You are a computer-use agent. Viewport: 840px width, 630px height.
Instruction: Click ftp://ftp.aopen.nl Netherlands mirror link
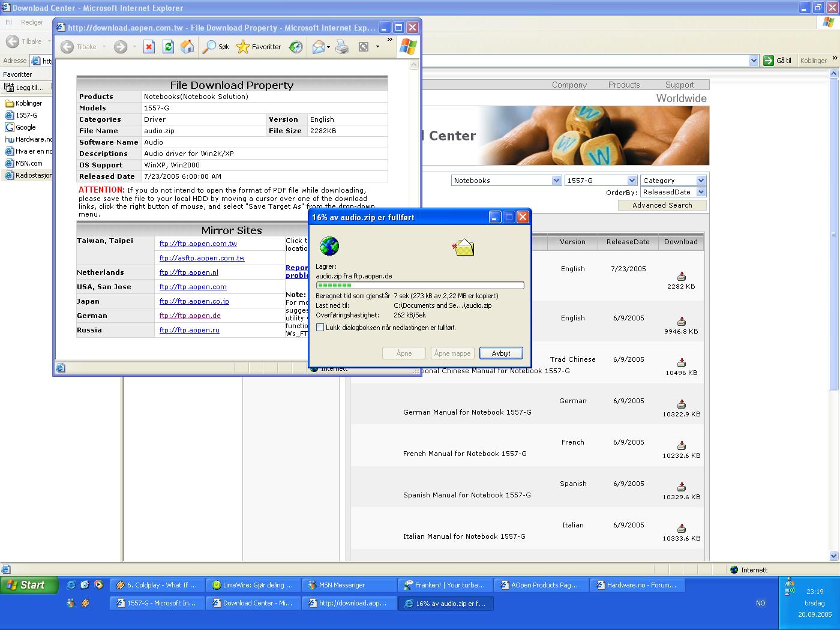tap(188, 272)
